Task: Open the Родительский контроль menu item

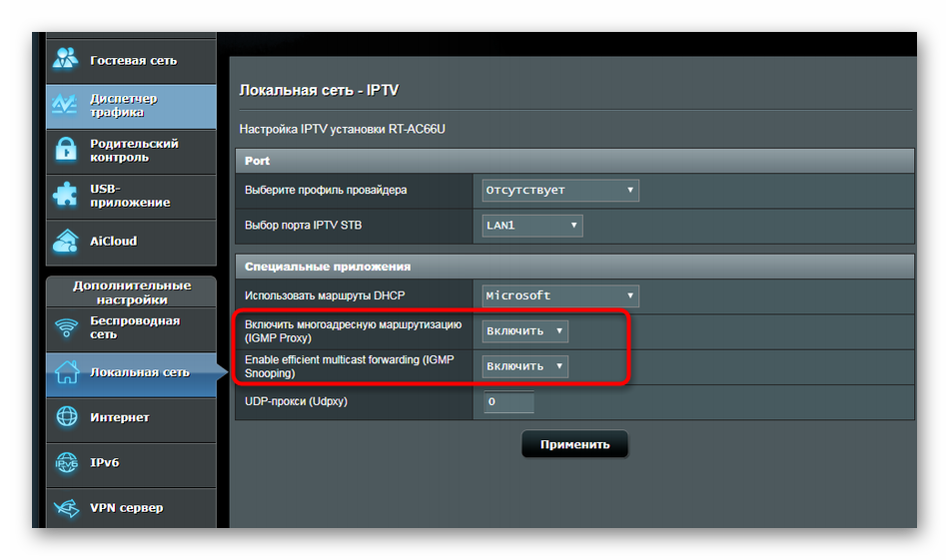Action: click(x=134, y=151)
